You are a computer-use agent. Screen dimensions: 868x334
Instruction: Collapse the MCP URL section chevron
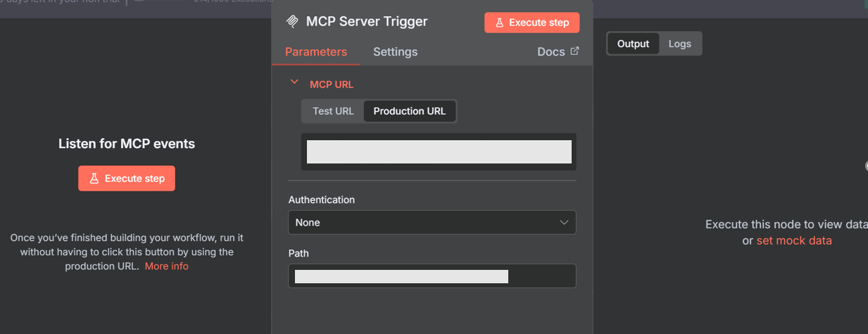(x=294, y=83)
